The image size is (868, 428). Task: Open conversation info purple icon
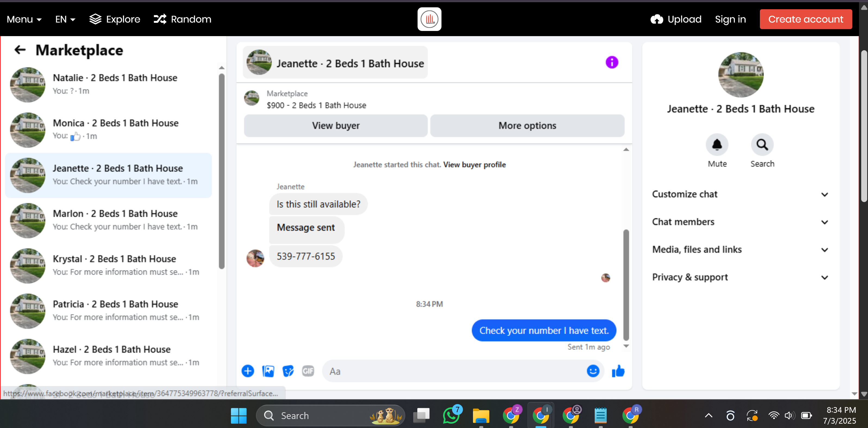pos(612,63)
